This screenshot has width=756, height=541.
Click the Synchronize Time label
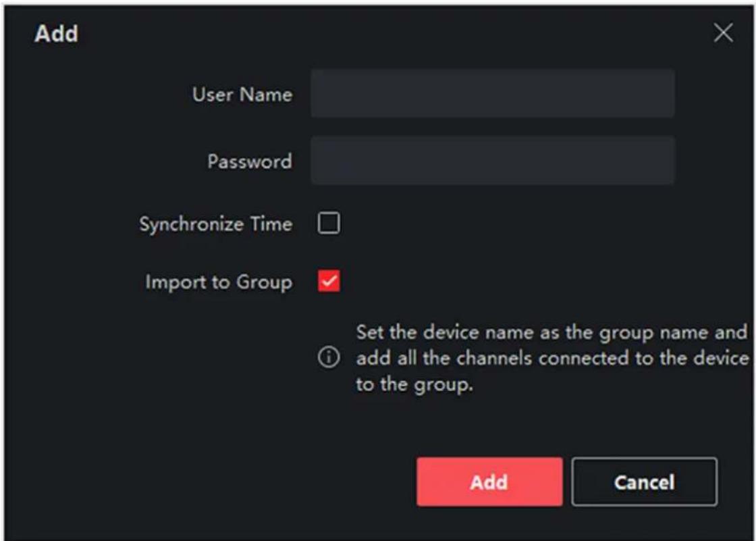pyautogui.click(x=215, y=224)
